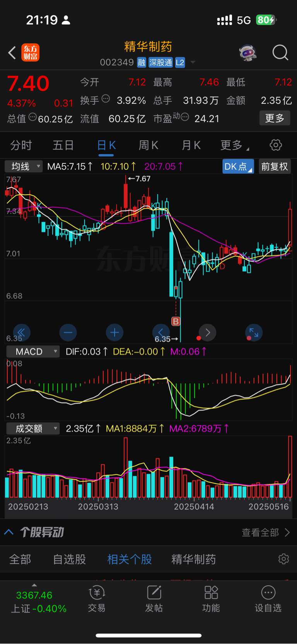The image size is (297, 644).
Task: Tap the back arrow icon
Action: tap(12, 52)
